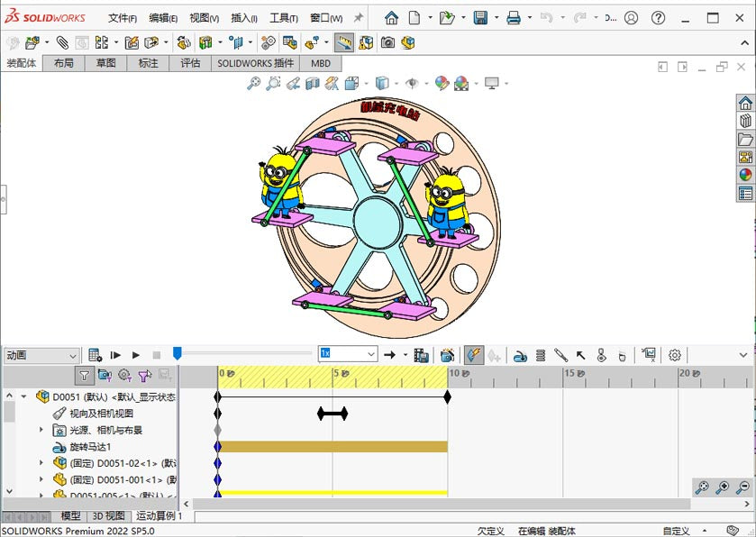Pin the menu bar with the pushpin
The image size is (756, 537).
coord(358,18)
